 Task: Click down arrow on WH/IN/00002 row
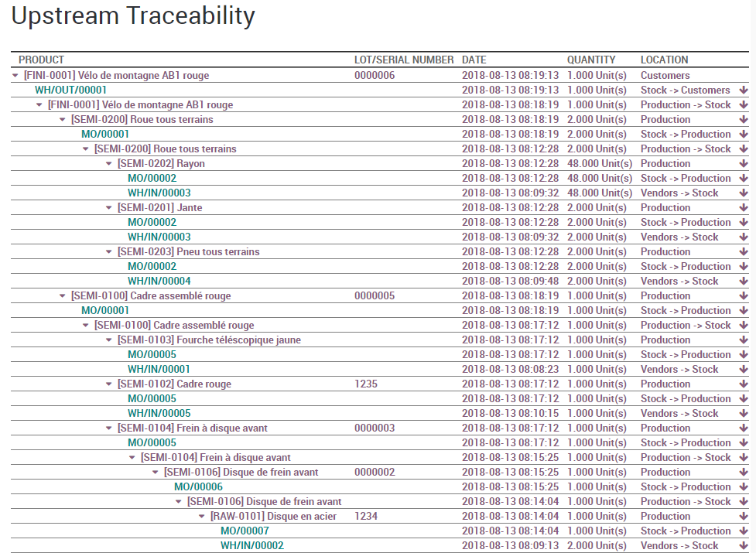coord(743,546)
